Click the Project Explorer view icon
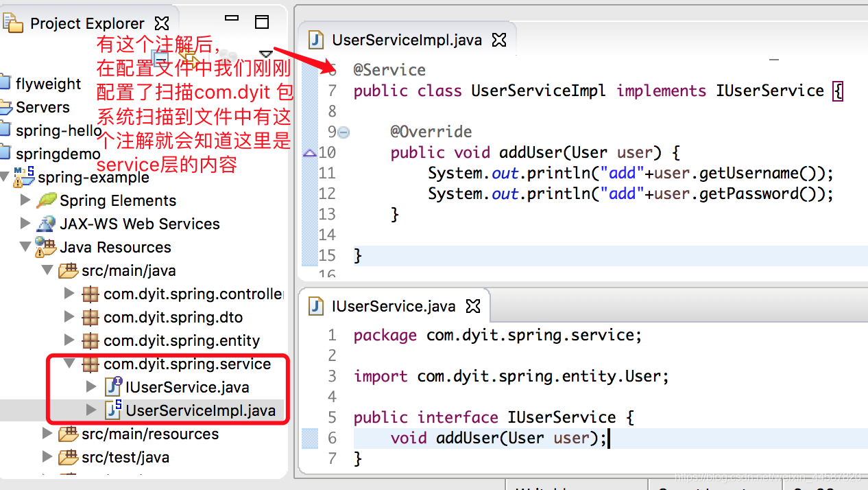The height and width of the screenshot is (490, 868). tap(14, 24)
